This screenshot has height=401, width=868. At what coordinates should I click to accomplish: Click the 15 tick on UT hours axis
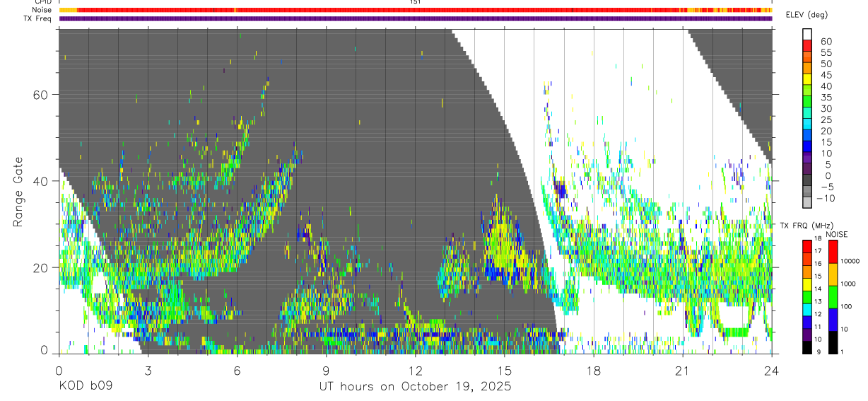click(504, 370)
